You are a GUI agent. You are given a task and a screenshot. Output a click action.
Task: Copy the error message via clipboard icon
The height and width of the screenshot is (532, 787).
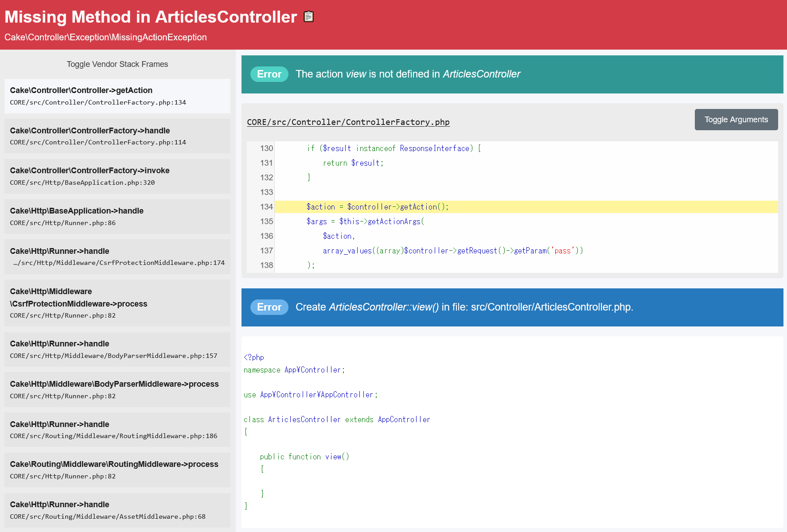(x=308, y=16)
